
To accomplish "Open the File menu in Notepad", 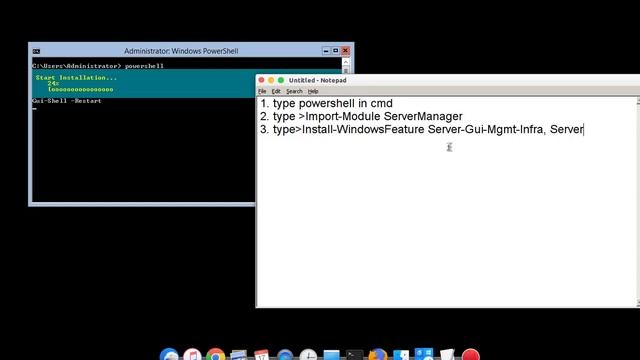I will point(262,91).
